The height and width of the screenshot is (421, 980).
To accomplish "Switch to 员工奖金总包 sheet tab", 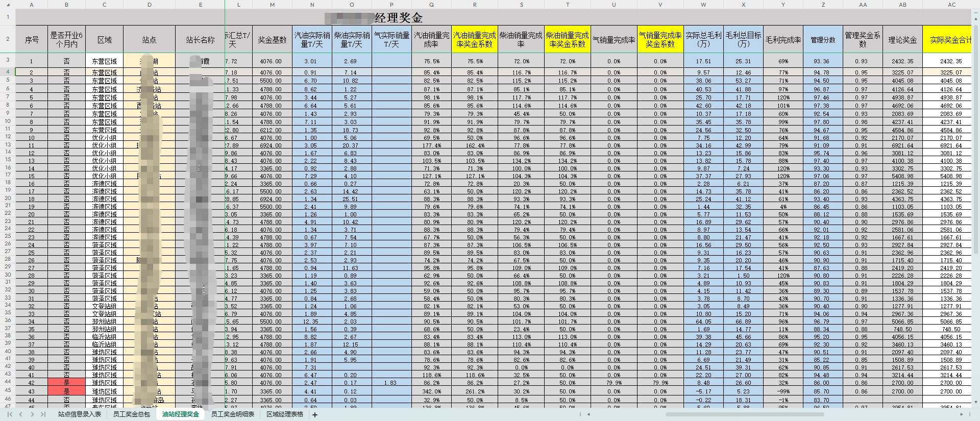I will [x=131, y=414].
